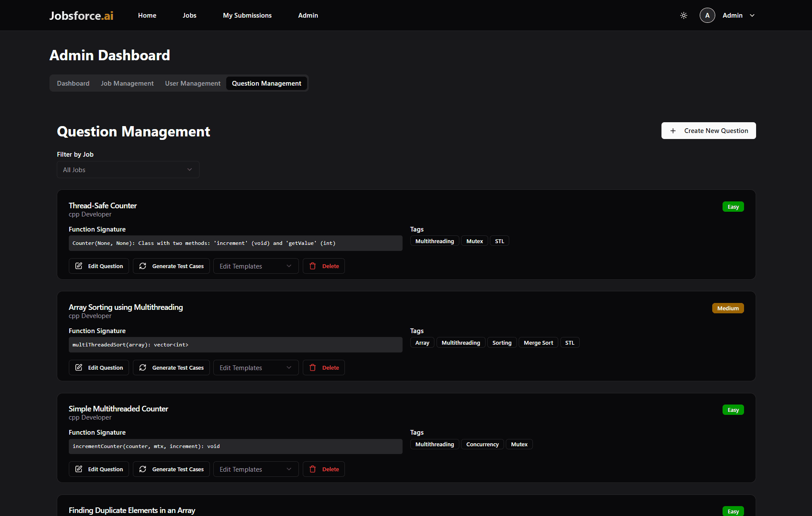Click refresh icon for Thread-Safe Counter test cases

click(x=143, y=266)
